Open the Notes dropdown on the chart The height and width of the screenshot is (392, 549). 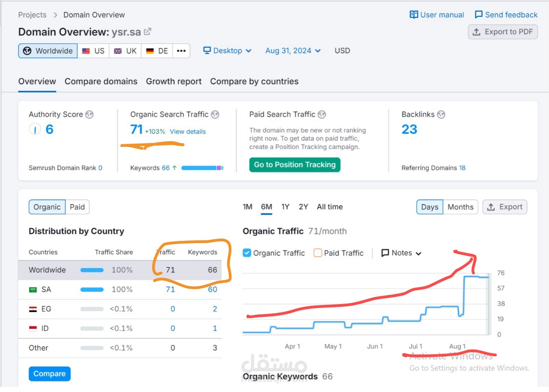[x=401, y=253]
